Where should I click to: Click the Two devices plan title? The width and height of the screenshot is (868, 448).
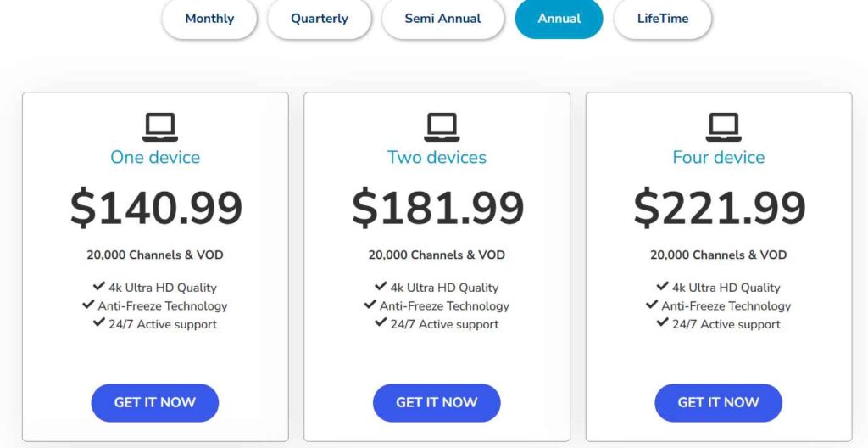(437, 157)
